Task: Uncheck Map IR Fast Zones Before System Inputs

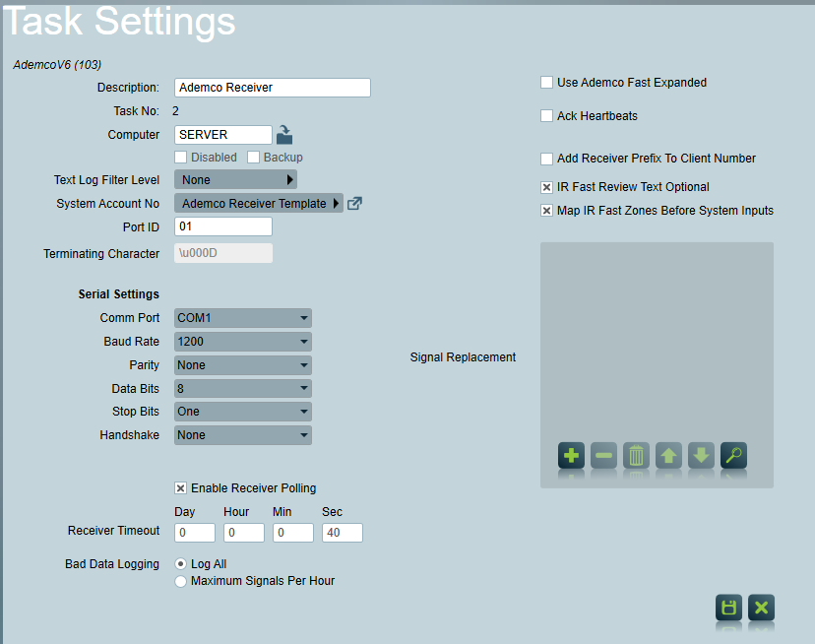Action: pyautogui.click(x=547, y=210)
